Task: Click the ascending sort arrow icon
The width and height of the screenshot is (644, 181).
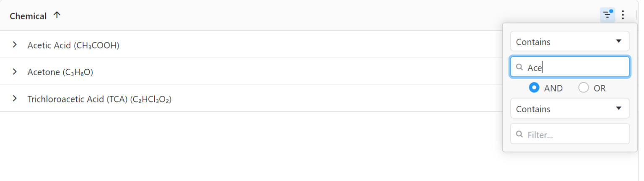Action: click(57, 15)
